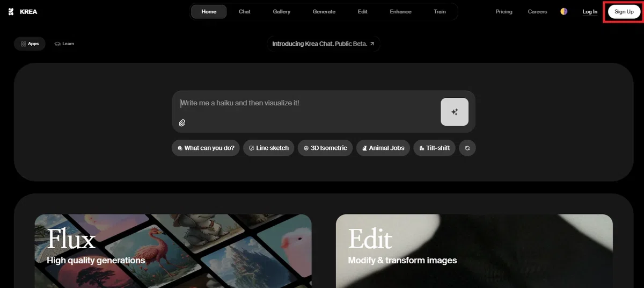This screenshot has height=288, width=644.
Task: Switch to the Learn section
Action: coord(64,44)
